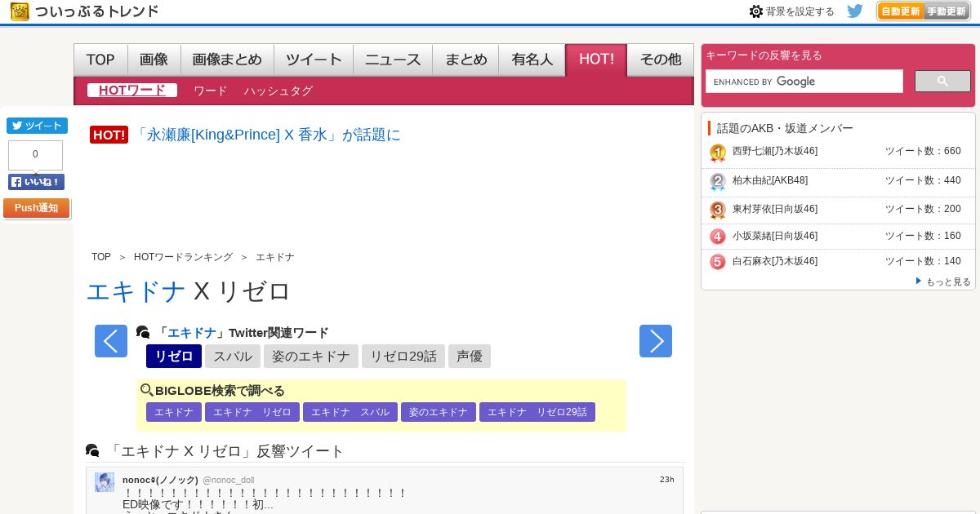This screenshot has width=980, height=514.
Task: Click the BIGLOBE検索 magnifier icon
Action: 147,391
